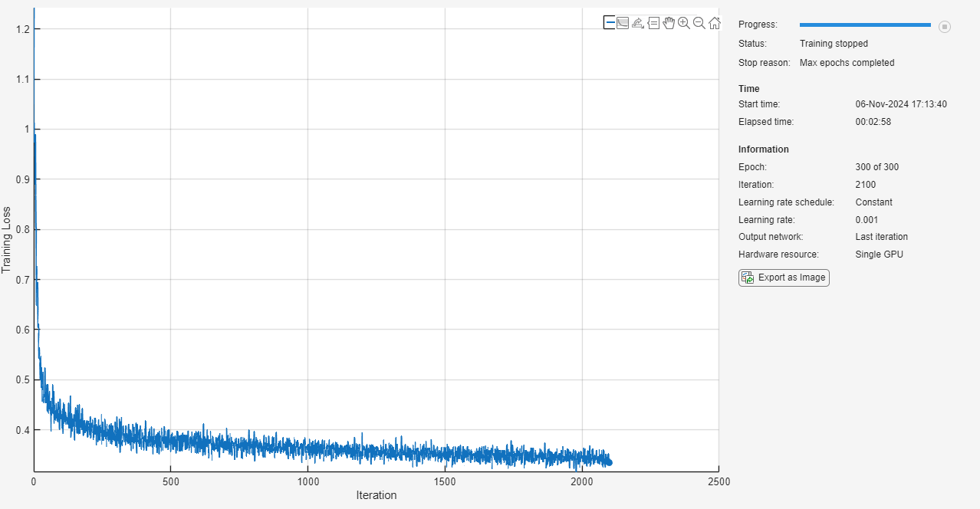Click the elapsed time value "00:02:58"
980x509 pixels.
click(873, 122)
